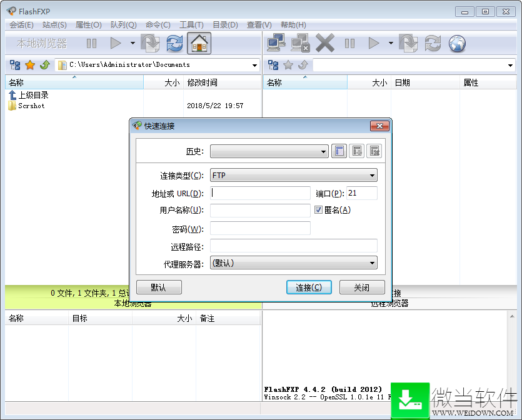Click the 默认 button
This screenshot has width=522, height=420.
[x=159, y=287]
